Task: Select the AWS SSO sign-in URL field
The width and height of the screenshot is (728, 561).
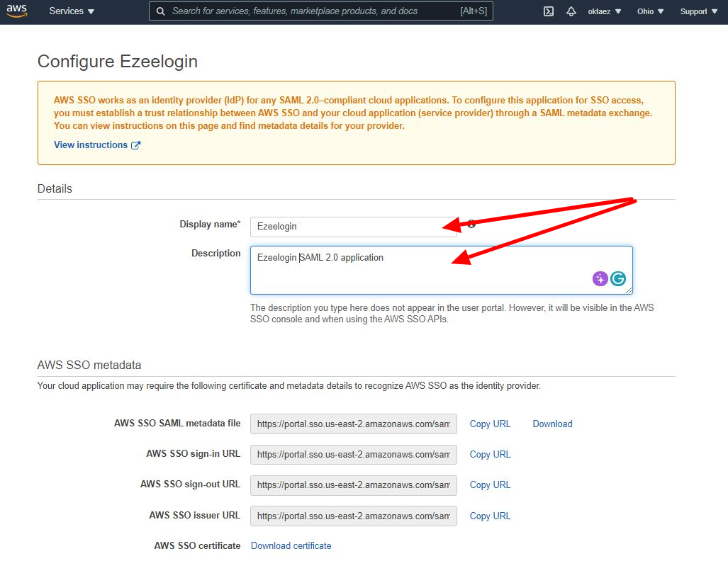Action: point(353,455)
